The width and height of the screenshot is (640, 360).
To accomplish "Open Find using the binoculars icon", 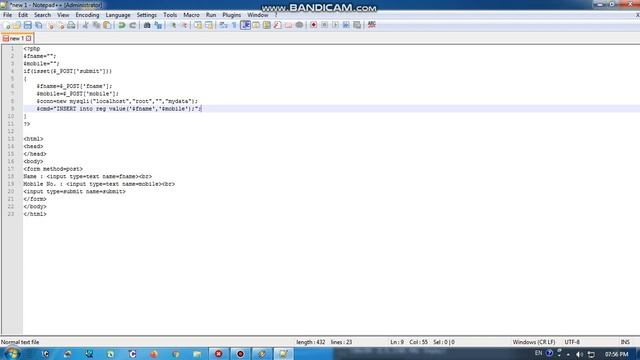I will click(147, 25).
